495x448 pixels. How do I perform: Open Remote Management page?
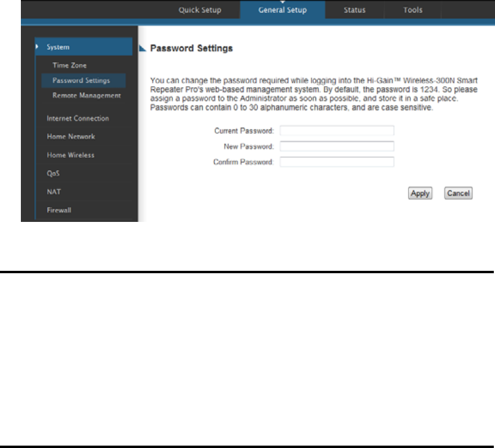[x=86, y=95]
